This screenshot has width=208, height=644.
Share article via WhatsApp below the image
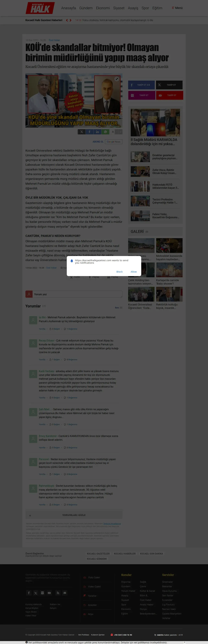click(x=105, y=132)
